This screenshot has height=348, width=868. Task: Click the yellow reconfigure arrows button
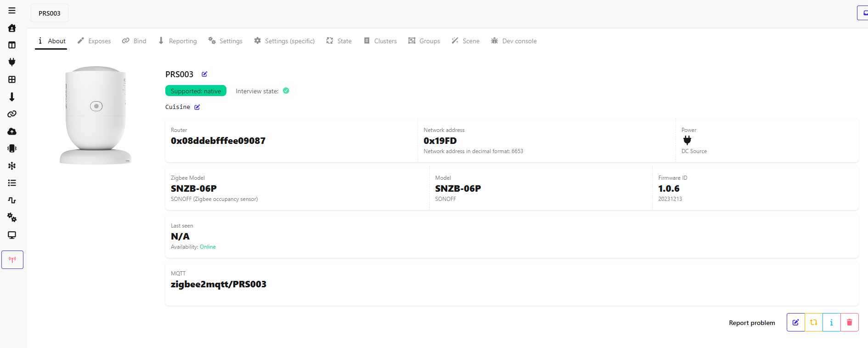point(813,322)
